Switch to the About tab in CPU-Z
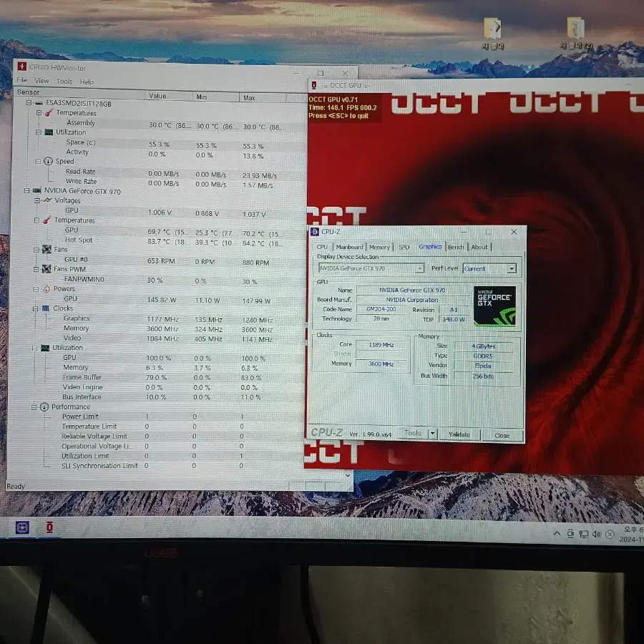Screen dimensions: 644x644 click(479, 247)
